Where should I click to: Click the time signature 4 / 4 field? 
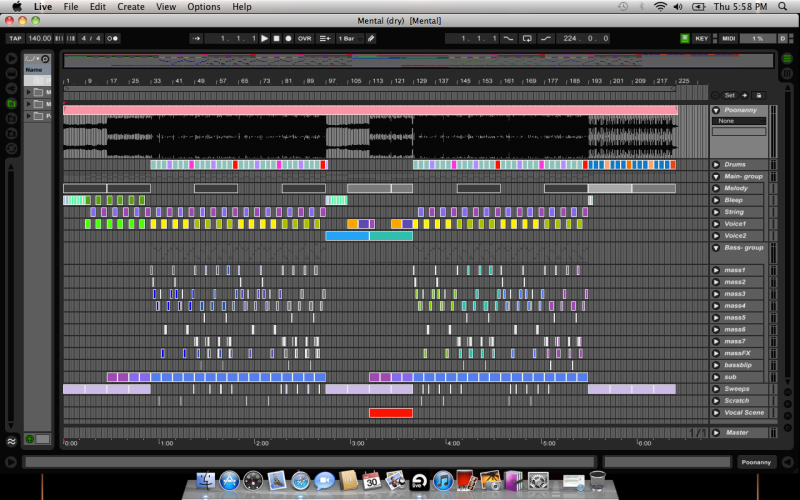[91, 38]
